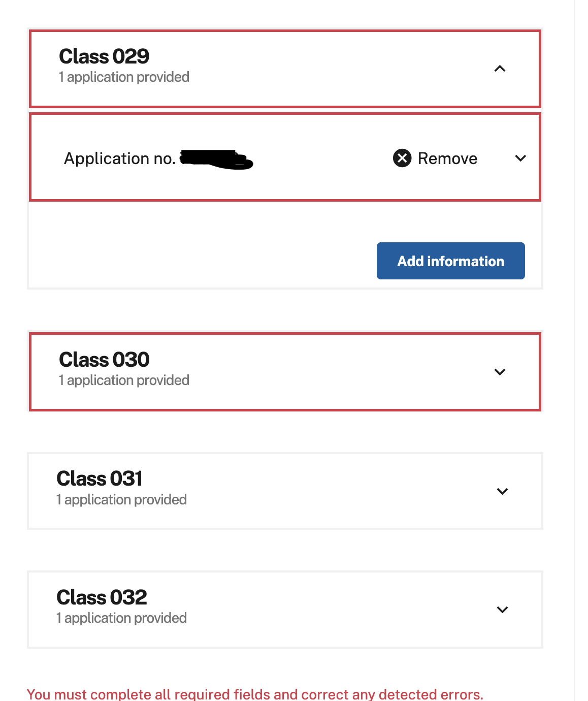588x701 pixels.
Task: Click the Remove X circle icon
Action: [402, 158]
